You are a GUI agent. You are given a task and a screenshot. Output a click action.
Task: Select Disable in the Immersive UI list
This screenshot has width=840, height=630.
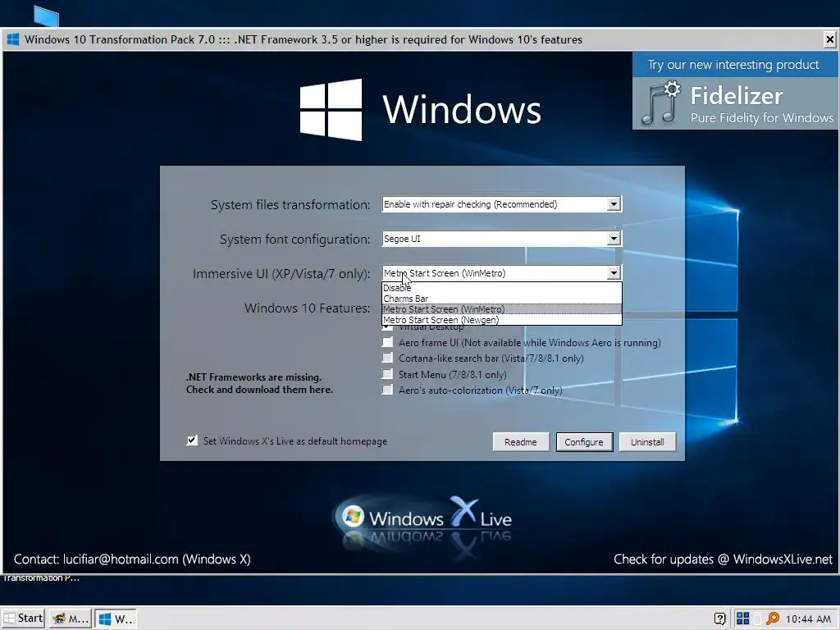502,288
